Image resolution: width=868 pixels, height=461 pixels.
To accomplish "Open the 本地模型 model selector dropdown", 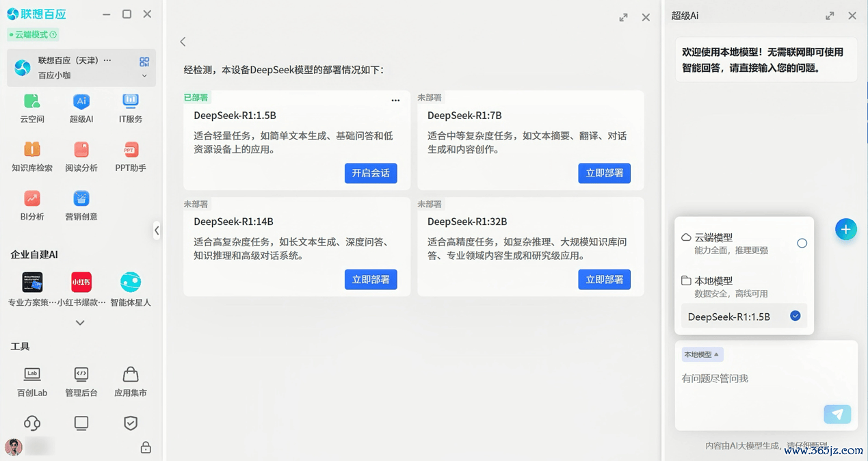I will click(702, 354).
